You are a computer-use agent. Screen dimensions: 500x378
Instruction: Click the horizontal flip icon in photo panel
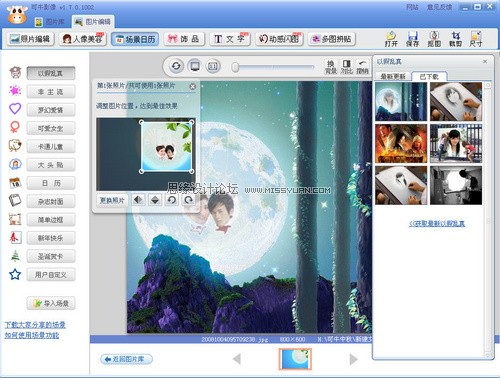click(138, 200)
